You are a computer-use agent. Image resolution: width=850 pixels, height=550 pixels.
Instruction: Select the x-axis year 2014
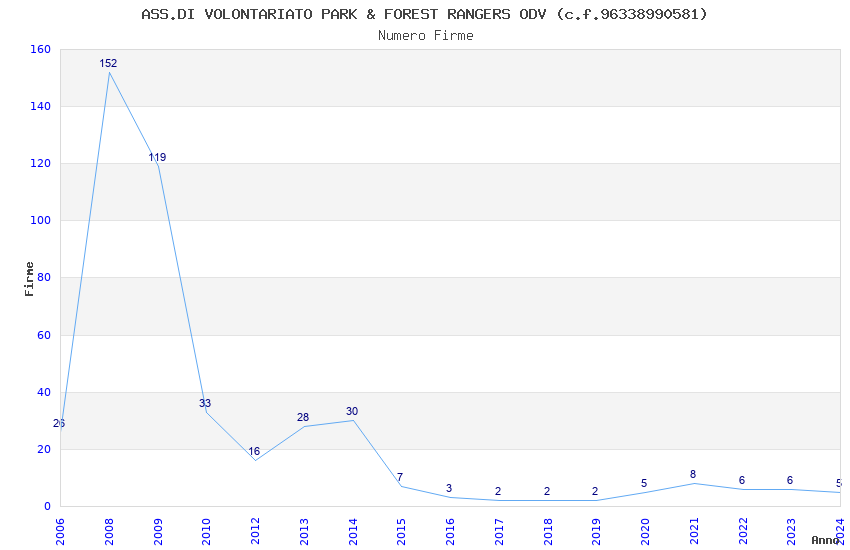(353, 532)
